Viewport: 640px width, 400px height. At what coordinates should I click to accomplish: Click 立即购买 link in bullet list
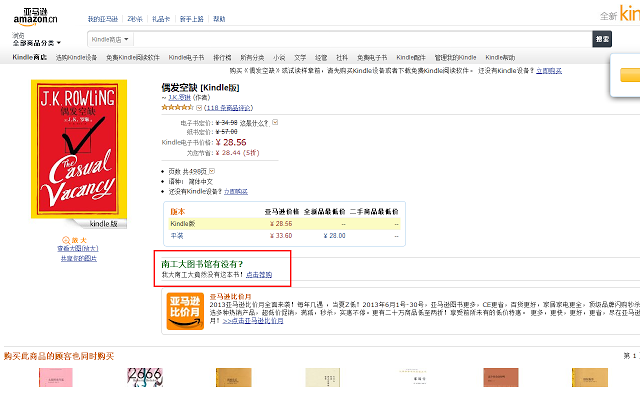click(236, 191)
